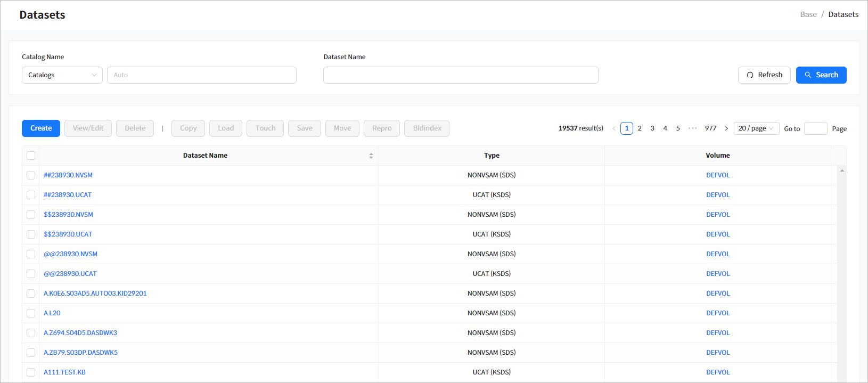Toggle the select-all checkbox in table header
Screen dimensions: 868x383
coord(31,156)
